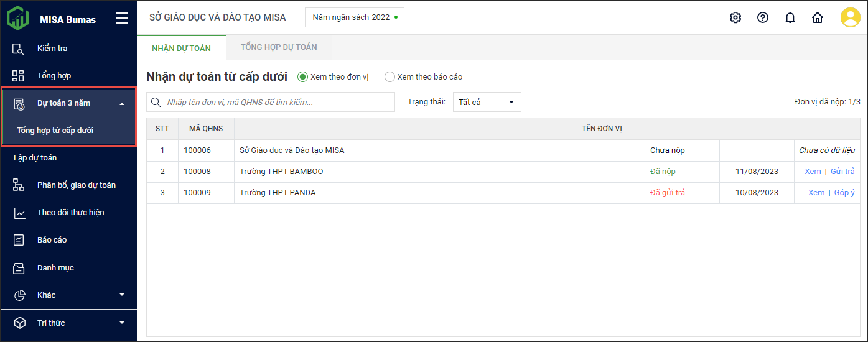Open the user avatar profile menu
The width and height of the screenshot is (868, 342).
pyautogui.click(x=850, y=17)
